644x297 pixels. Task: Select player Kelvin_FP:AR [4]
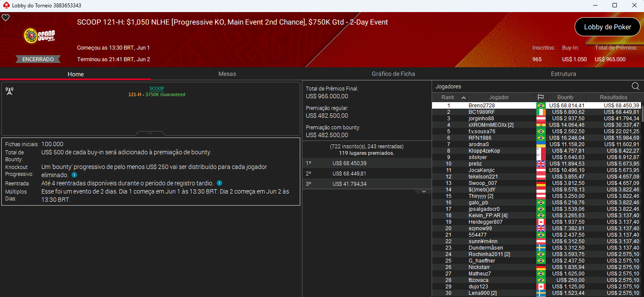(488, 216)
